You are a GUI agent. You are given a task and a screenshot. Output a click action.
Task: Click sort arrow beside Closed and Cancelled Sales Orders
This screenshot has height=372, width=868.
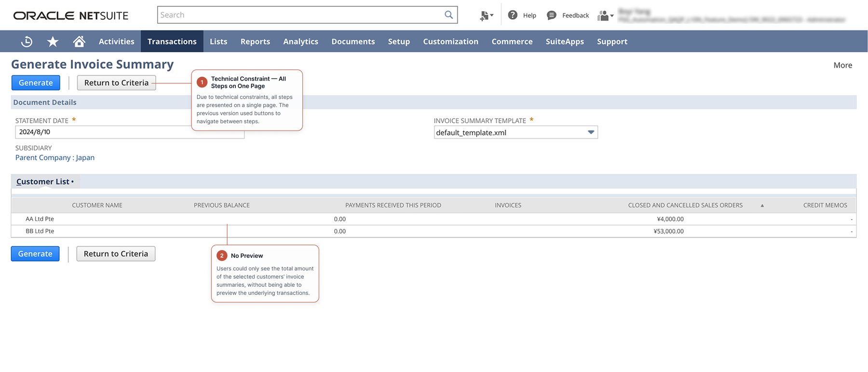coord(762,205)
